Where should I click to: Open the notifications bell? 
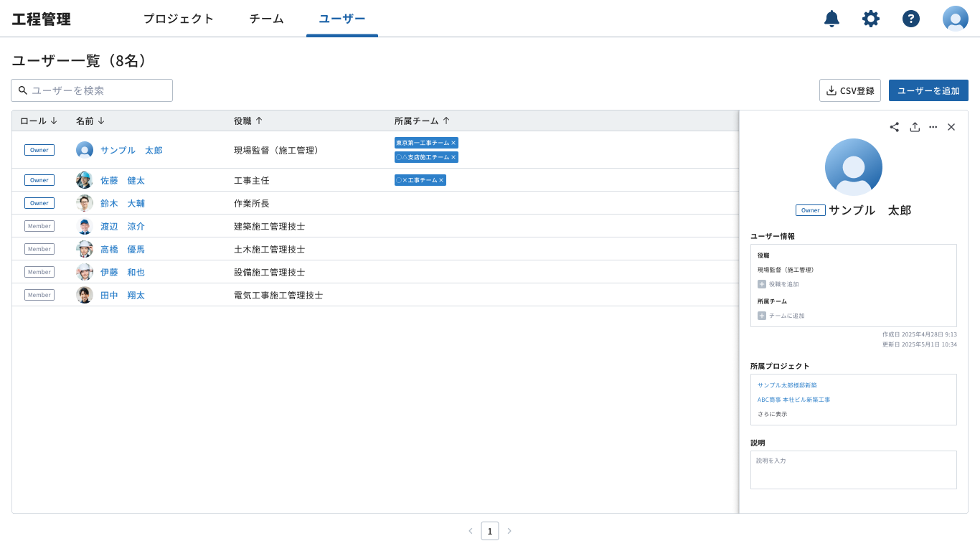point(831,19)
